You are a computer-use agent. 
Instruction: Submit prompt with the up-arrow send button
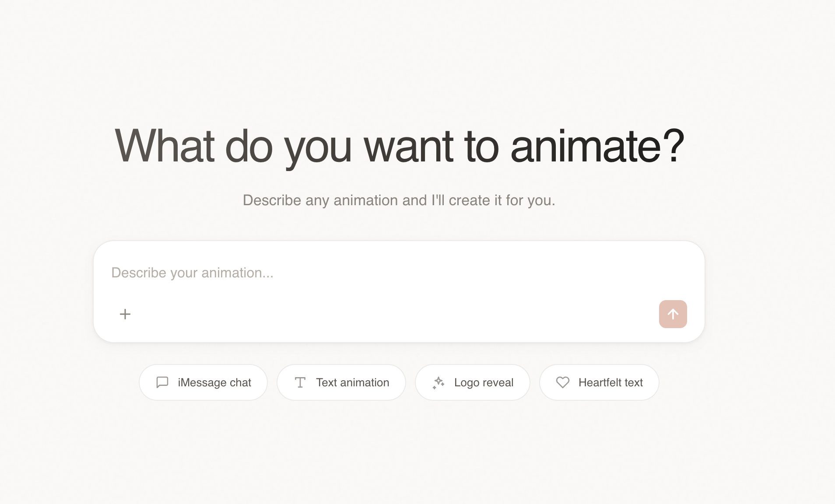(673, 314)
